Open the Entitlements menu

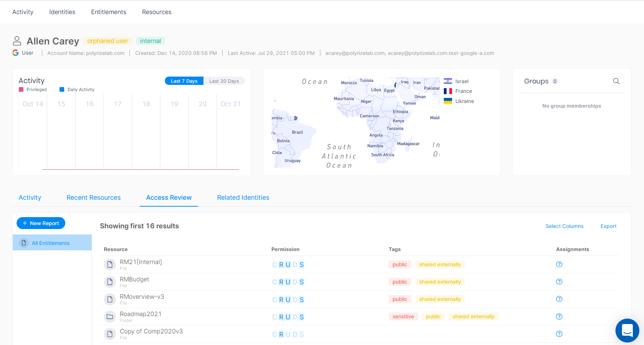pos(109,12)
